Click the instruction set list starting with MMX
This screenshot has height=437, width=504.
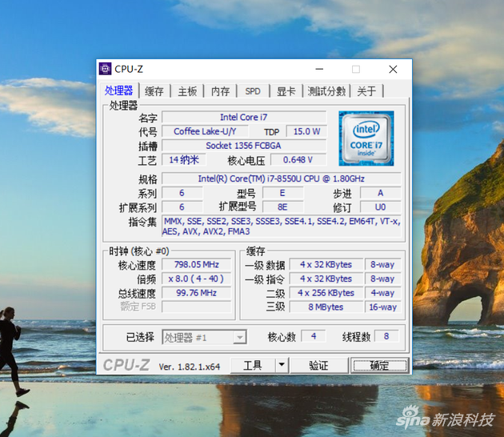(282, 227)
